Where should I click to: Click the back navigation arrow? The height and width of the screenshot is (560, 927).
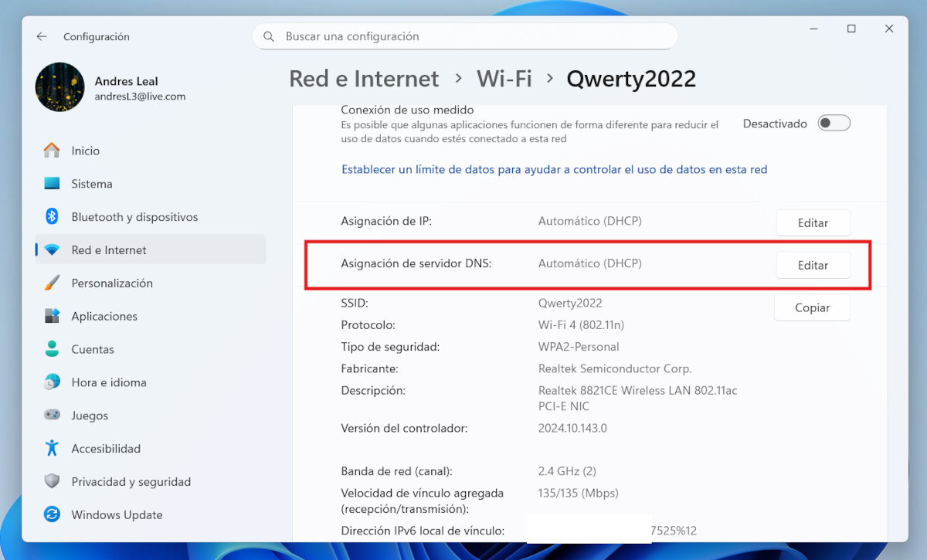41,36
